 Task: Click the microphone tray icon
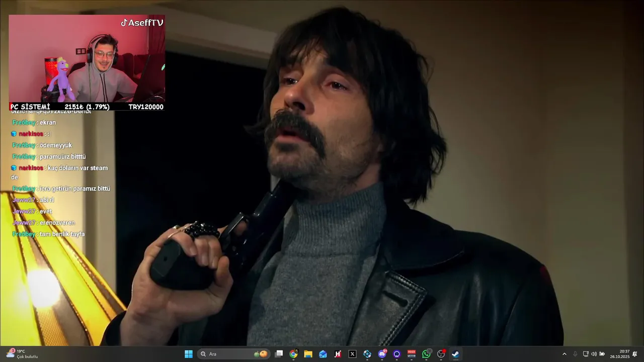575,354
